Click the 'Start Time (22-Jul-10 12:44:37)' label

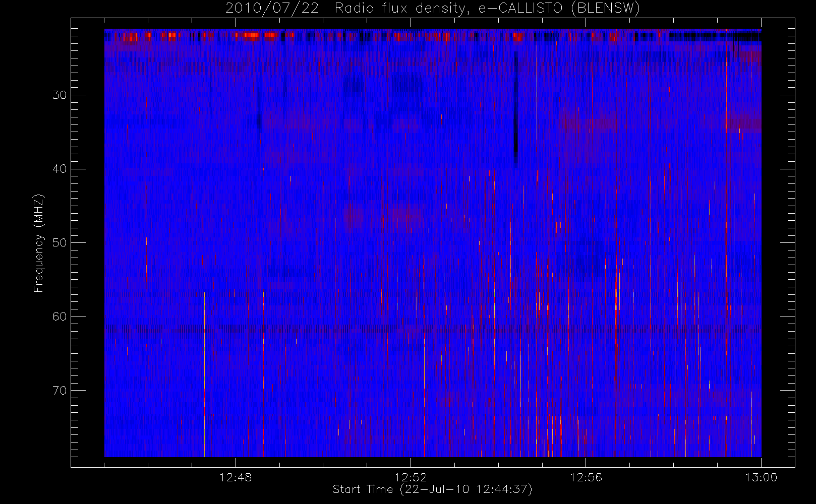[x=433, y=489]
